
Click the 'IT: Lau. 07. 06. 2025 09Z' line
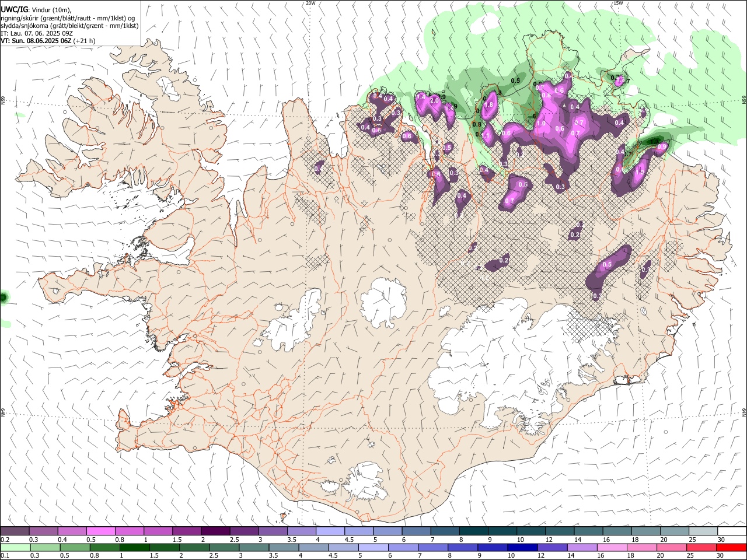pyautogui.click(x=37, y=33)
